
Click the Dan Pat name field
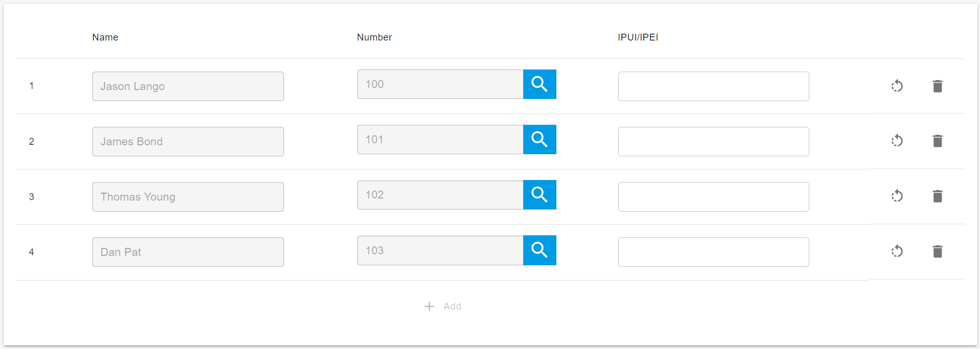tap(188, 252)
